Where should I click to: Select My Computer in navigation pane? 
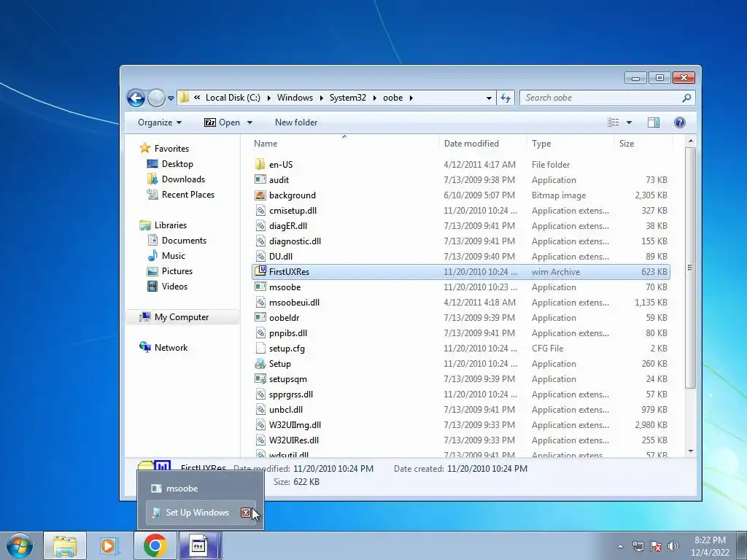[182, 317]
